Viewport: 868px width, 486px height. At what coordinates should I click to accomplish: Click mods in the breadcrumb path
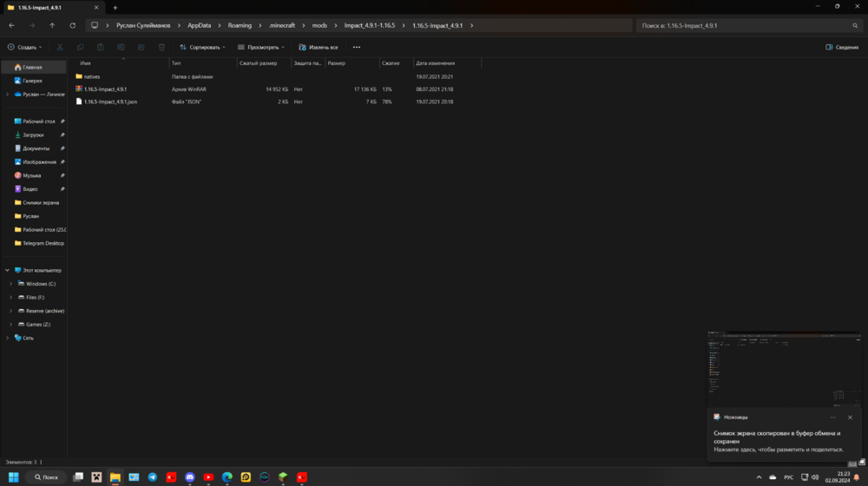point(319,25)
